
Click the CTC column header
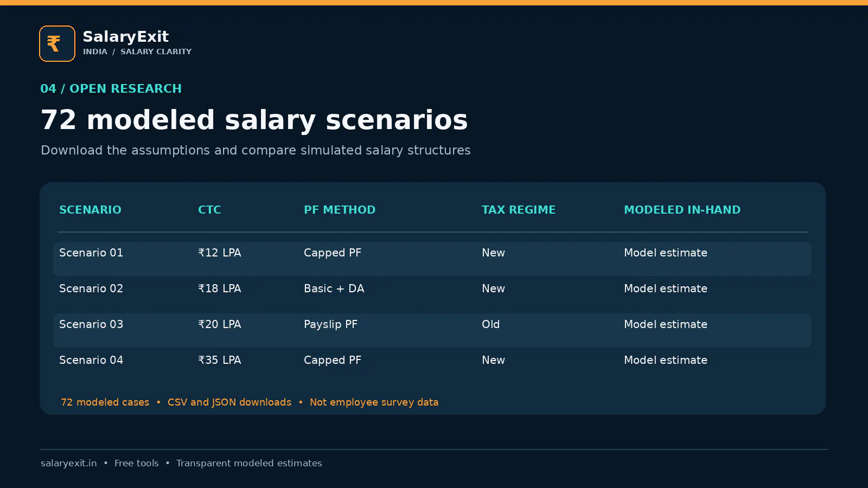pos(209,210)
